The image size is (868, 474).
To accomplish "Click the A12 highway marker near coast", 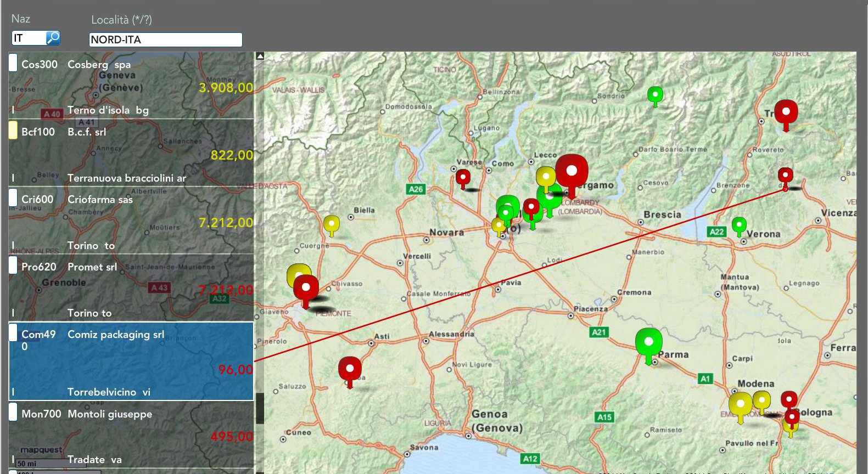I will coord(530,459).
